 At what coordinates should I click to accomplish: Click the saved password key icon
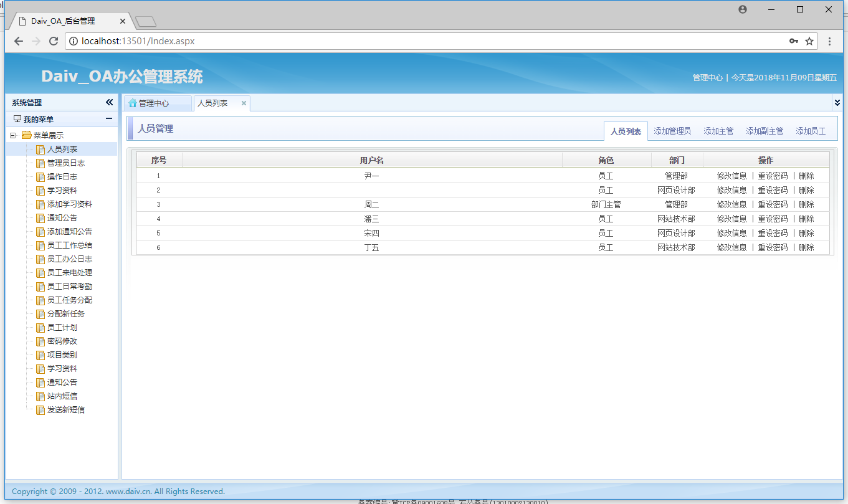(x=793, y=41)
